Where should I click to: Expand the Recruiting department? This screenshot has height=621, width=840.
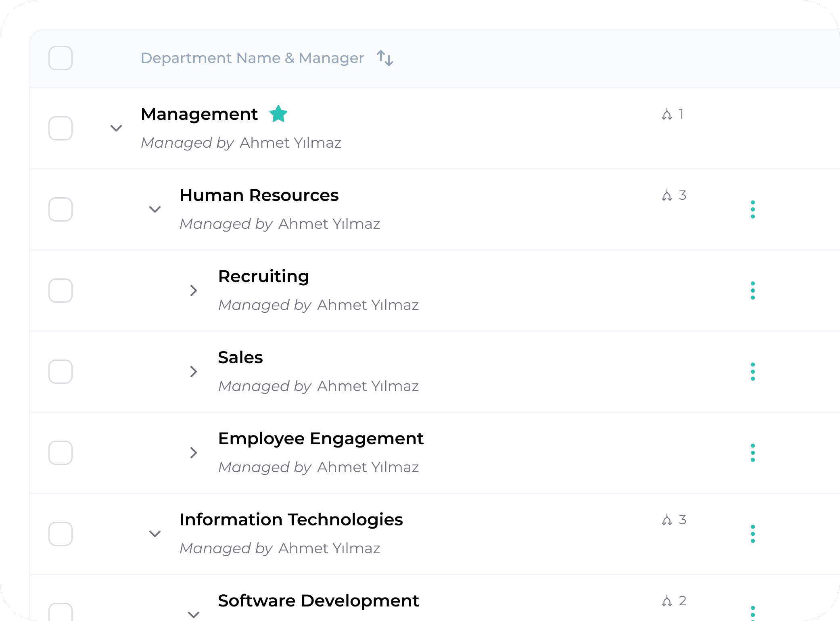194,291
